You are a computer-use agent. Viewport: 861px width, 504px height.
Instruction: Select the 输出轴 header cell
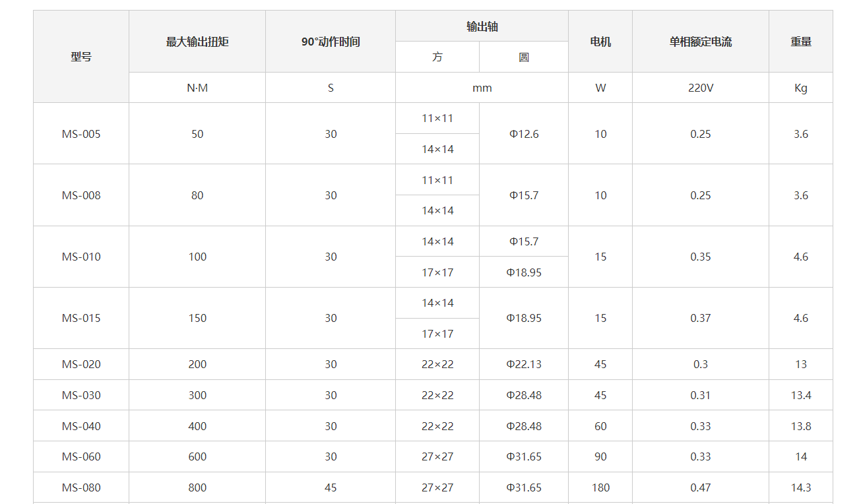[x=482, y=26]
